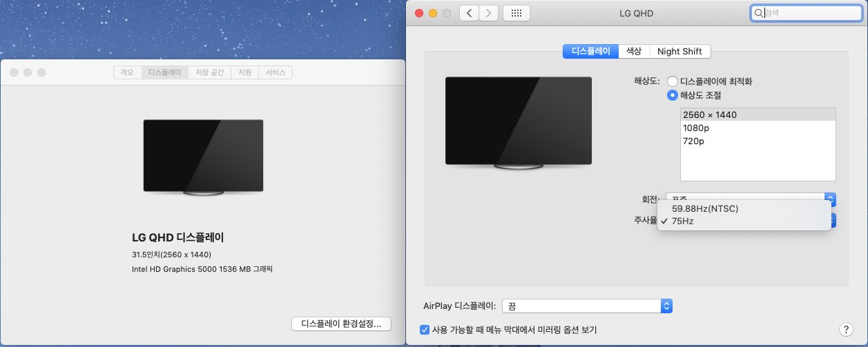Open 지원 tab in About This Mac

tap(245, 72)
